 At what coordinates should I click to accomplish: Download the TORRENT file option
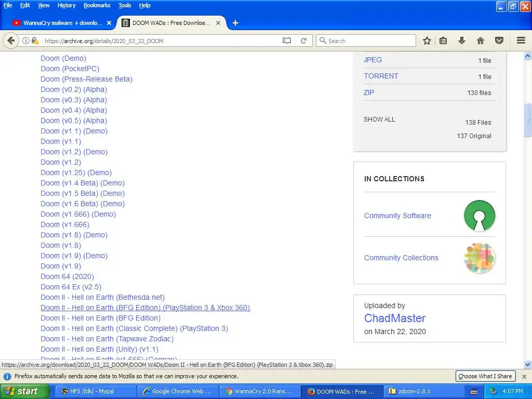(x=381, y=76)
